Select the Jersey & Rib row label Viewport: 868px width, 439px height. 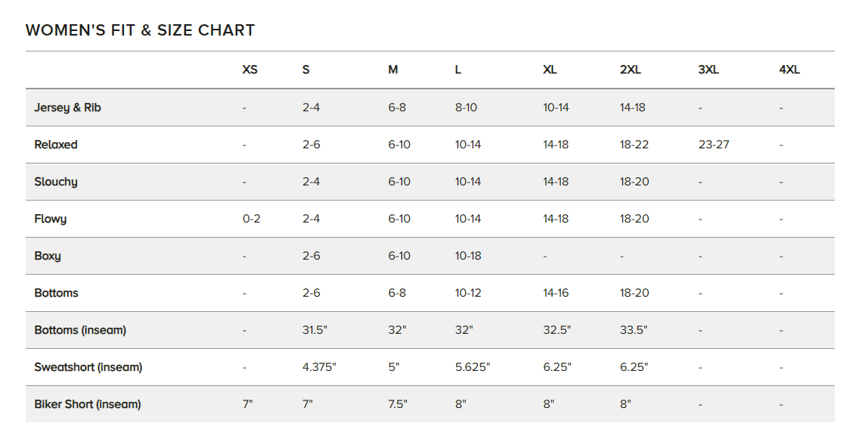pyautogui.click(x=67, y=107)
